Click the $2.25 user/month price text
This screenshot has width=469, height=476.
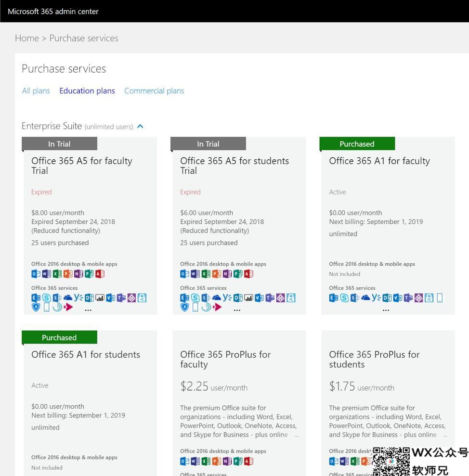coord(214,386)
